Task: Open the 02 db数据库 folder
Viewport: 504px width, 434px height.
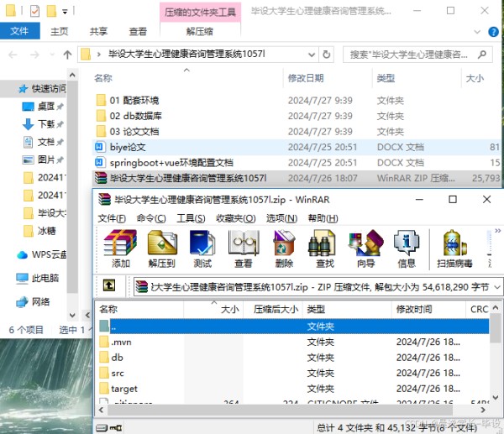Action: click(x=135, y=116)
